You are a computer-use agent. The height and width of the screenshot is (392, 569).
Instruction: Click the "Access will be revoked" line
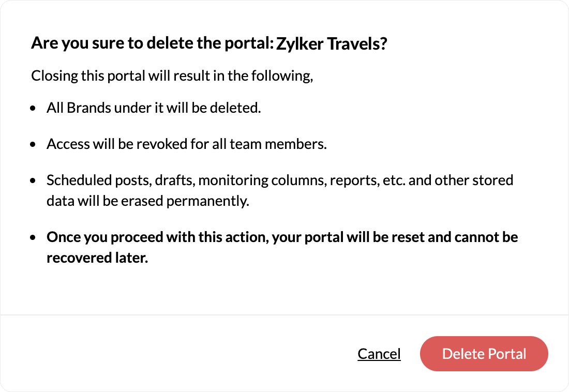(x=186, y=144)
